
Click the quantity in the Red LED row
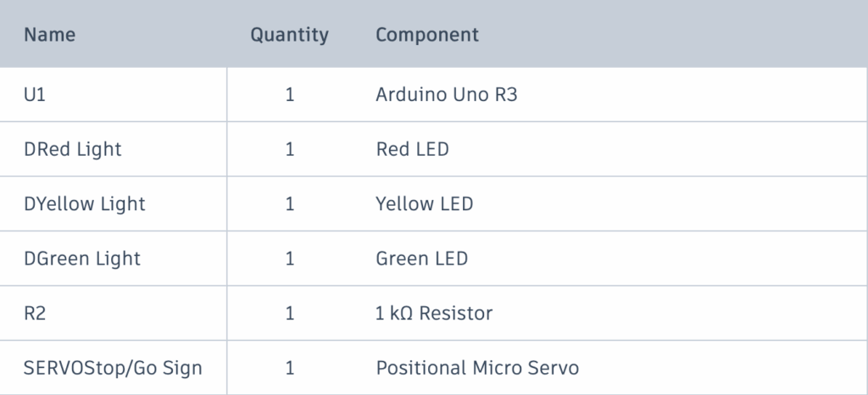point(290,149)
